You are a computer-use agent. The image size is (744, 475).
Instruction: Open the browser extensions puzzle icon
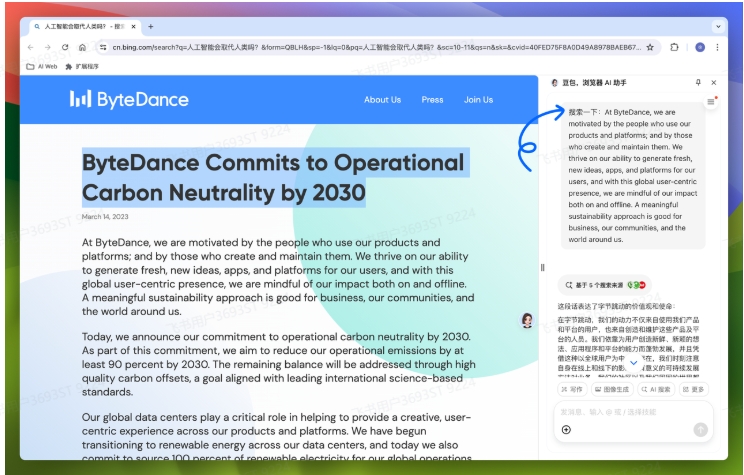674,47
